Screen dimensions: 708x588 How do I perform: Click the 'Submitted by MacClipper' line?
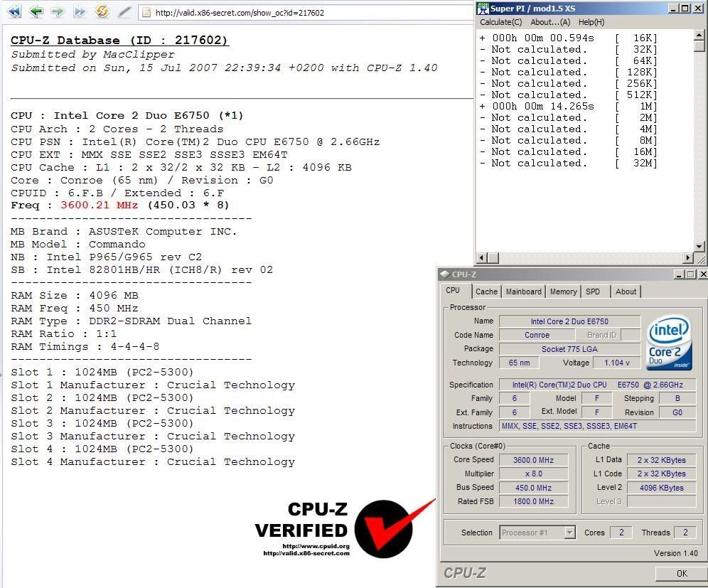pyautogui.click(x=92, y=55)
